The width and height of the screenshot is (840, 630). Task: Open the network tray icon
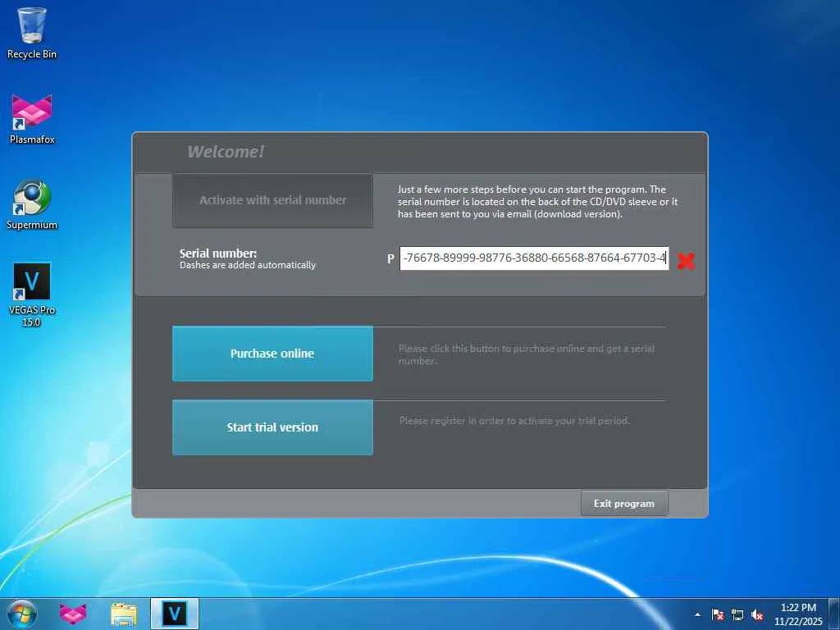click(737, 614)
